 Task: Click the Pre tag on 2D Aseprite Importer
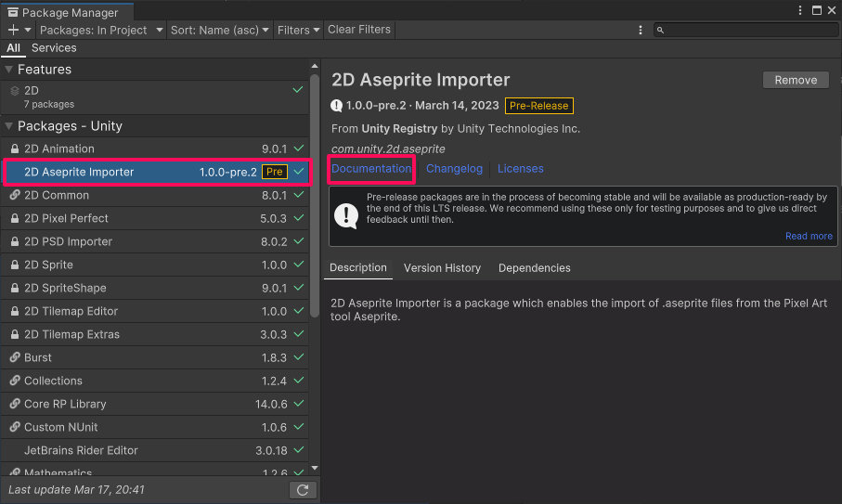275,172
